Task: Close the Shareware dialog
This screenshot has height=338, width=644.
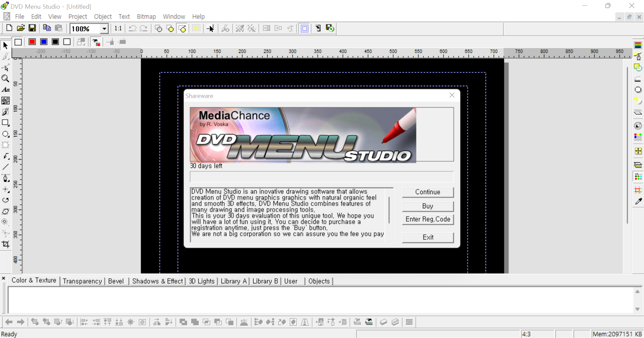Action: click(452, 95)
